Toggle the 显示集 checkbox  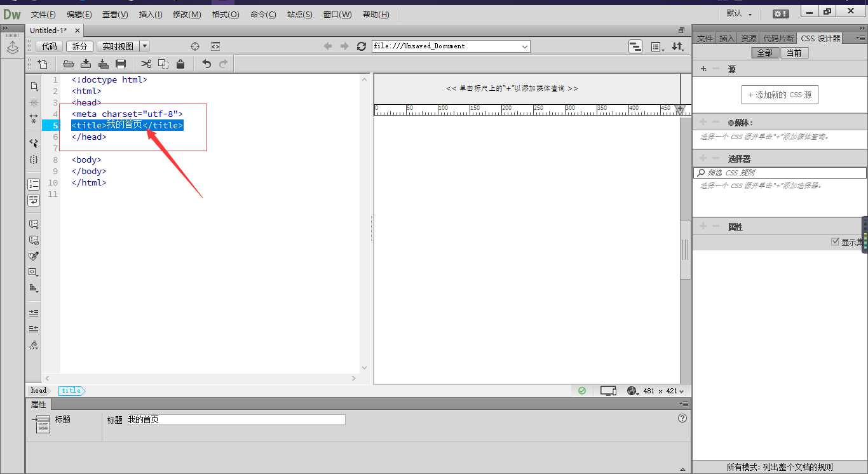point(836,242)
